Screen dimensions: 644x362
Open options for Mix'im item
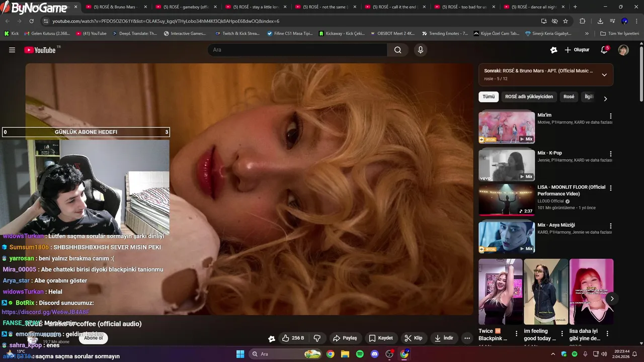[611, 116]
